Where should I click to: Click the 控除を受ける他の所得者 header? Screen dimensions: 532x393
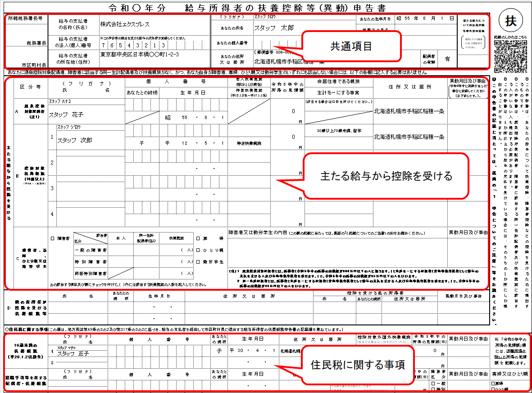tap(375, 293)
